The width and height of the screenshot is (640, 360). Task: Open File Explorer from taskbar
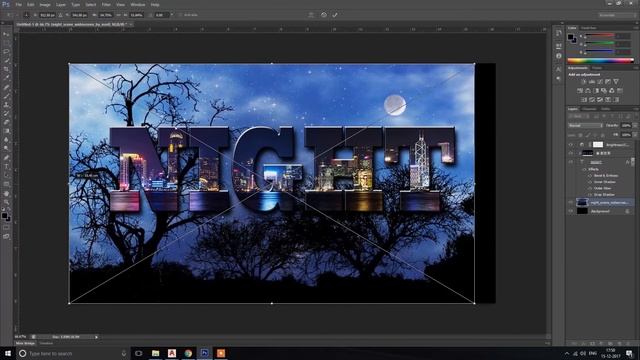click(x=156, y=353)
